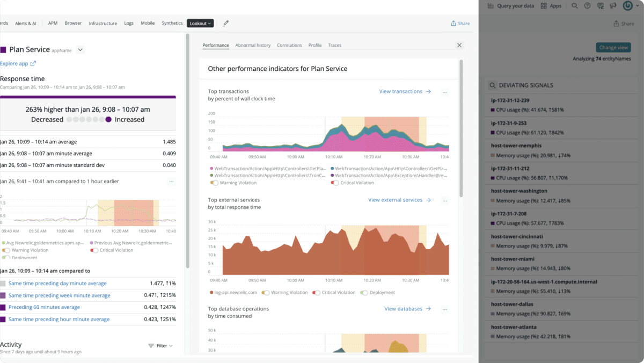
Task: Click Share button above the details panel
Action: (460, 24)
